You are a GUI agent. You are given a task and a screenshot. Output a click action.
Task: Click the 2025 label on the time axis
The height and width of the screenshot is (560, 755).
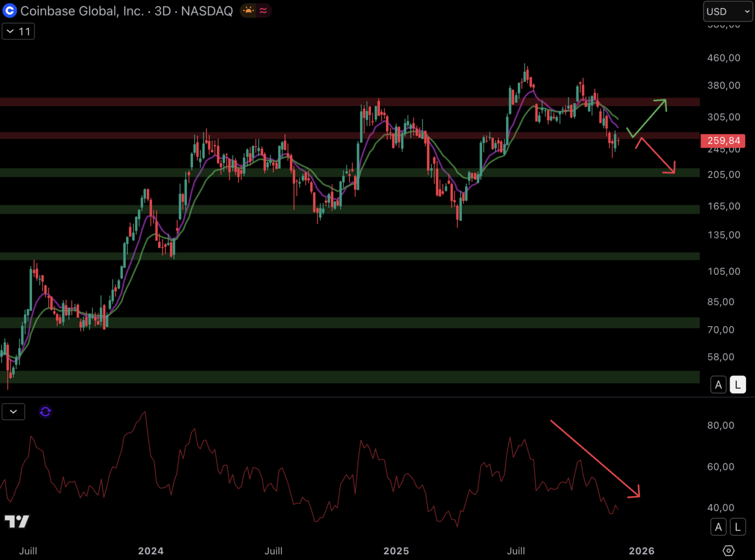tap(396, 551)
